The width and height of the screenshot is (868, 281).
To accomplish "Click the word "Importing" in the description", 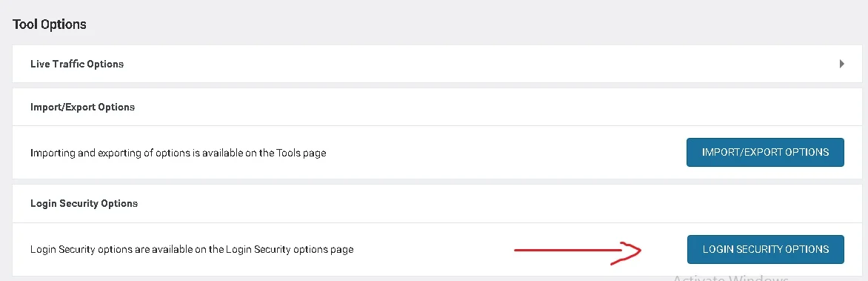I will [53, 153].
